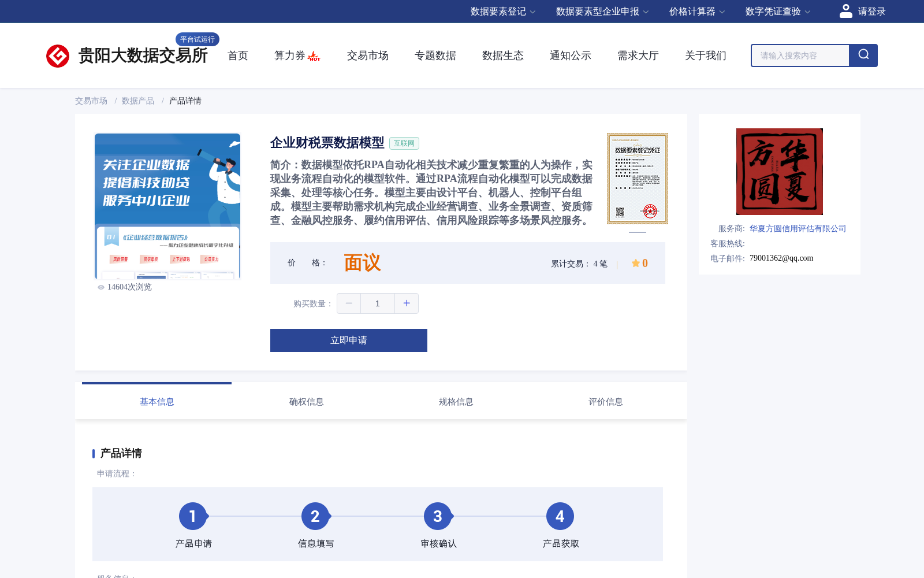
Task: Click the 14604次浏览 view count
Action: (x=129, y=287)
